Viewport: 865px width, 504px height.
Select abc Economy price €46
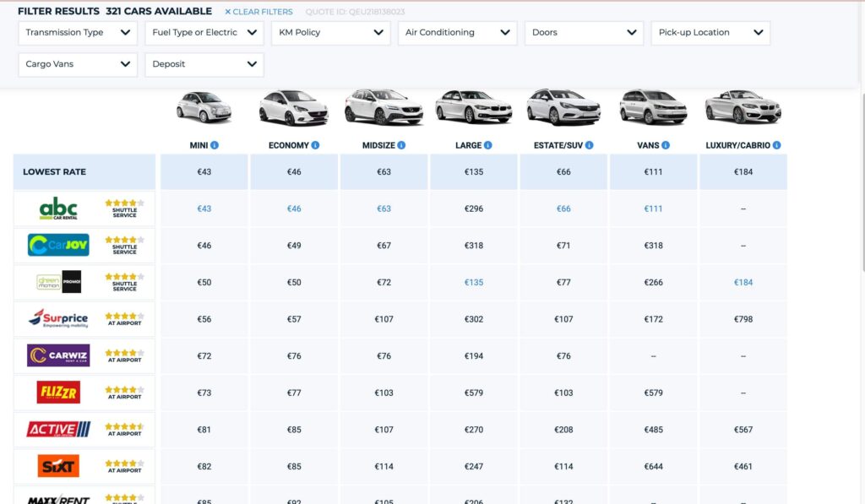pyautogui.click(x=294, y=209)
